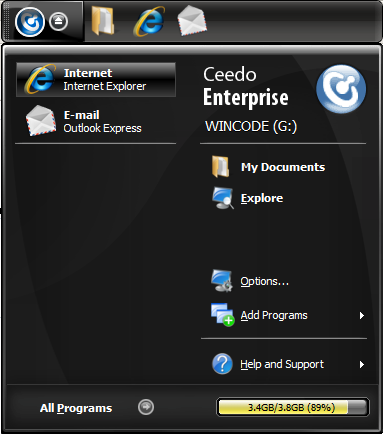Open the Internet Explorer menu entry
The width and height of the screenshot is (383, 434).
coord(96,80)
